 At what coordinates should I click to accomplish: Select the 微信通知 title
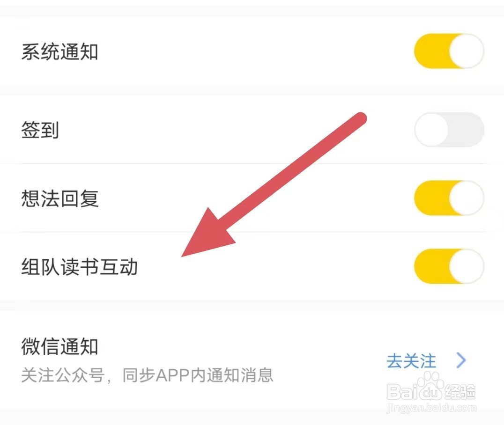click(60, 347)
